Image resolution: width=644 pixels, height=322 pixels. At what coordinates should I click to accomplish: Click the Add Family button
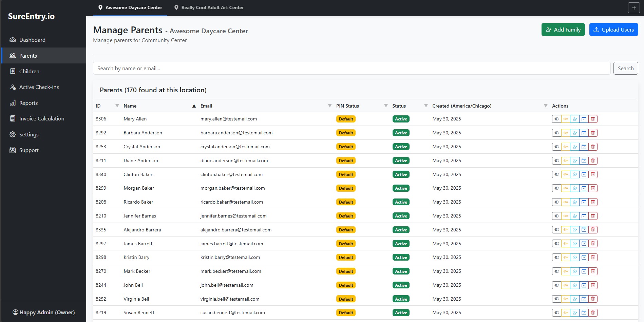click(x=563, y=30)
